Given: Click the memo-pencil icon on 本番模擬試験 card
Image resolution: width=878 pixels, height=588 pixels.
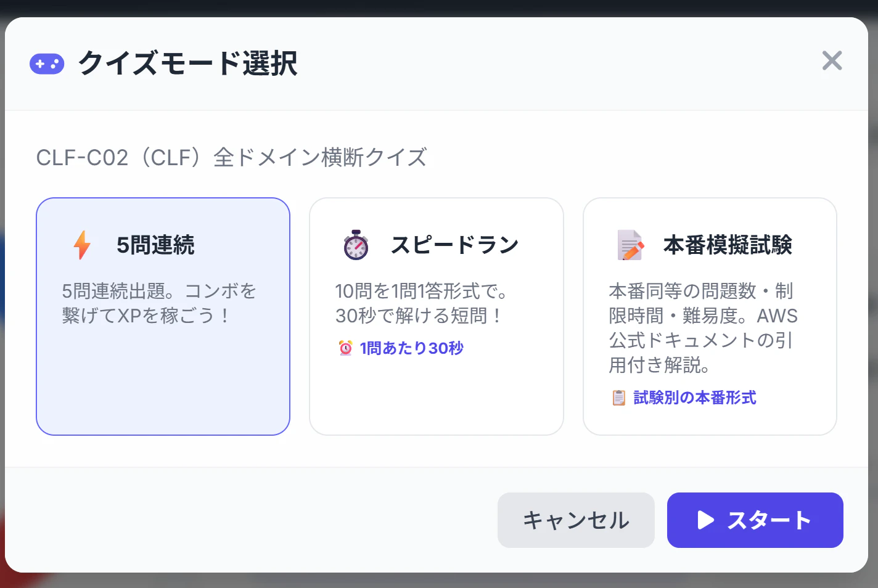Looking at the screenshot, I should [x=629, y=244].
